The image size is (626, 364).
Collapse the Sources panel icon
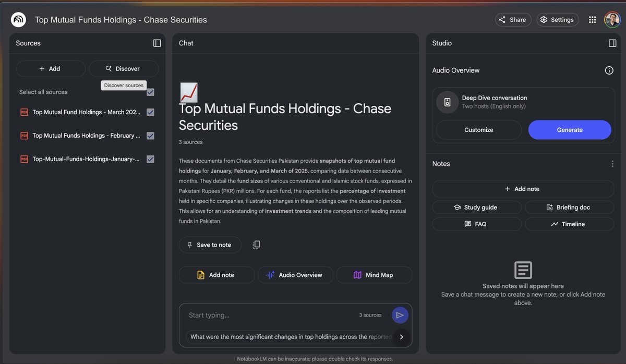pyautogui.click(x=157, y=43)
